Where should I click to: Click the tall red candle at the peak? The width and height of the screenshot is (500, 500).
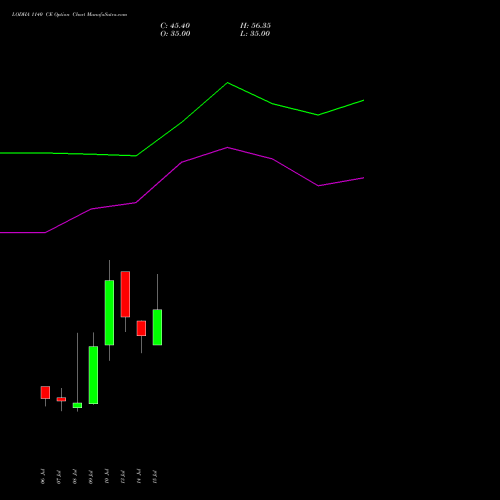[x=125, y=294]
